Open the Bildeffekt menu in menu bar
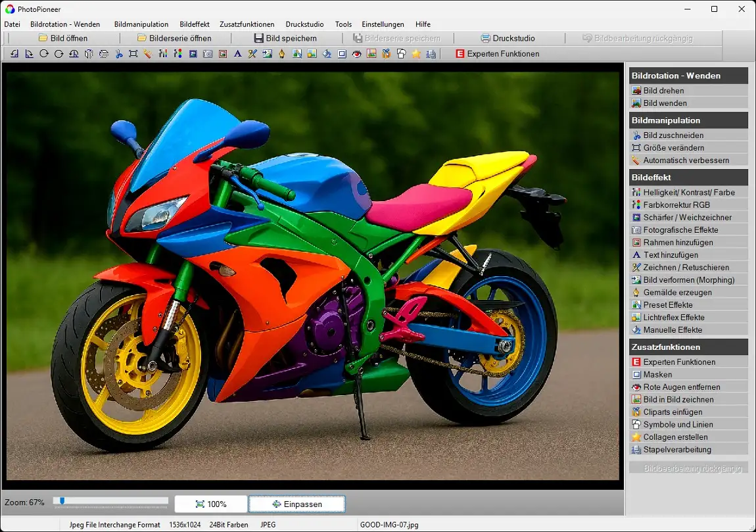The image size is (756, 532). point(195,24)
